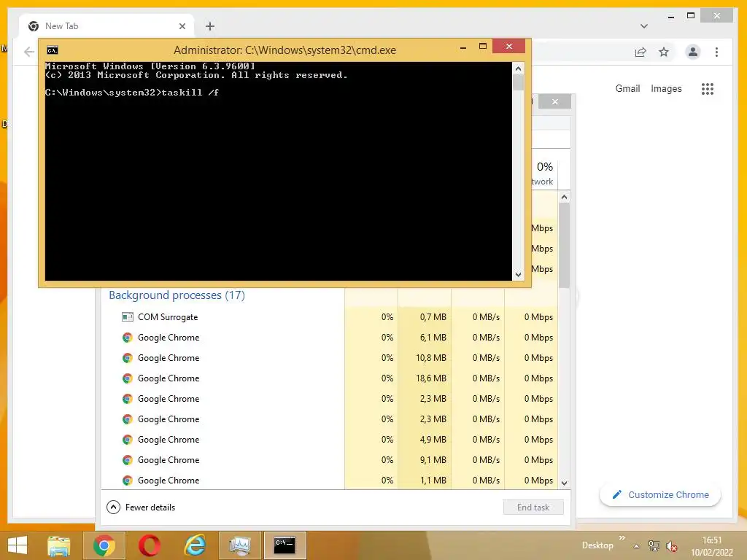Open the Gmail link
The height and width of the screenshot is (560, 747).
627,88
